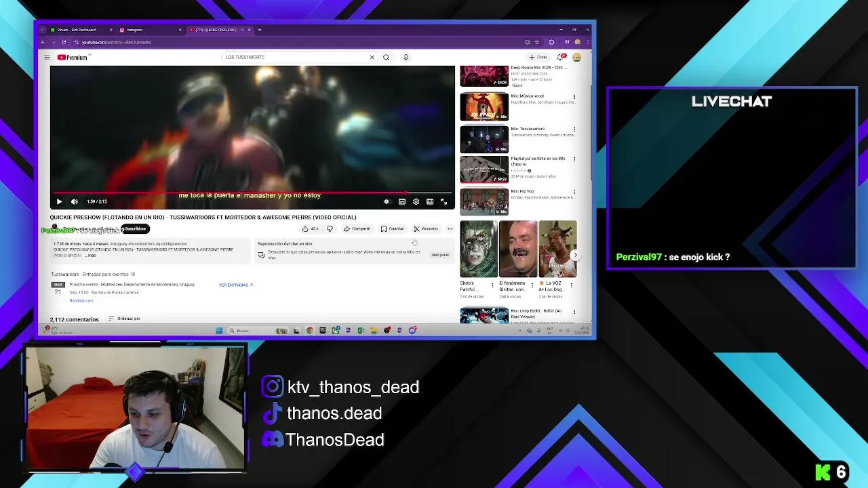868x488 pixels.
Task: Seek on the red video progress bar
Action: tap(252, 192)
